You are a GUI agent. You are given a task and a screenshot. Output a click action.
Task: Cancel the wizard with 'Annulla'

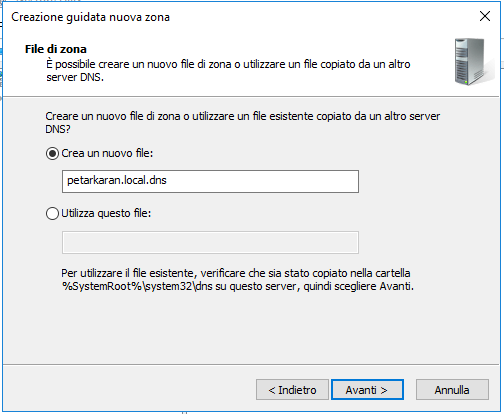tap(452, 390)
